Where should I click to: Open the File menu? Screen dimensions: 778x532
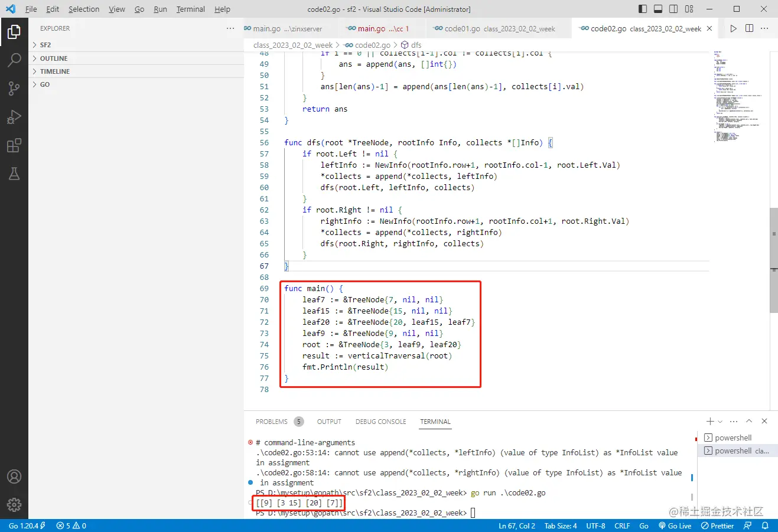click(x=31, y=9)
